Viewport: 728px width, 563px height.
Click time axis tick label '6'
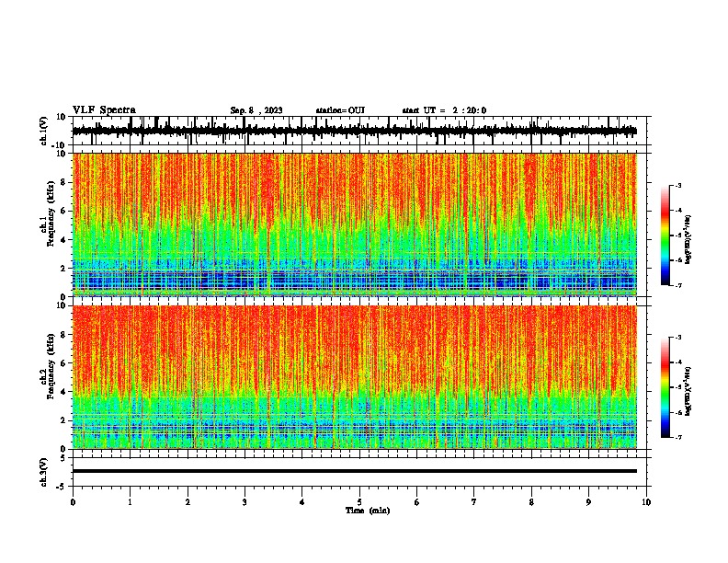(417, 502)
